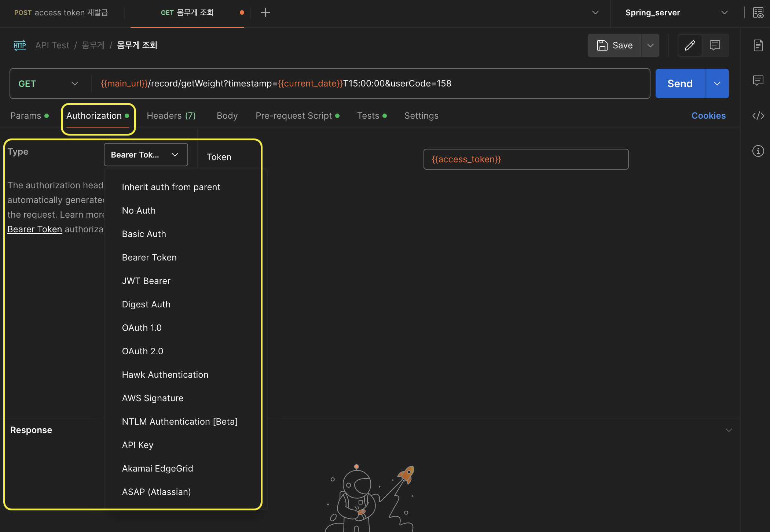Open the Cookies link
This screenshot has height=532, width=770.
pos(708,116)
